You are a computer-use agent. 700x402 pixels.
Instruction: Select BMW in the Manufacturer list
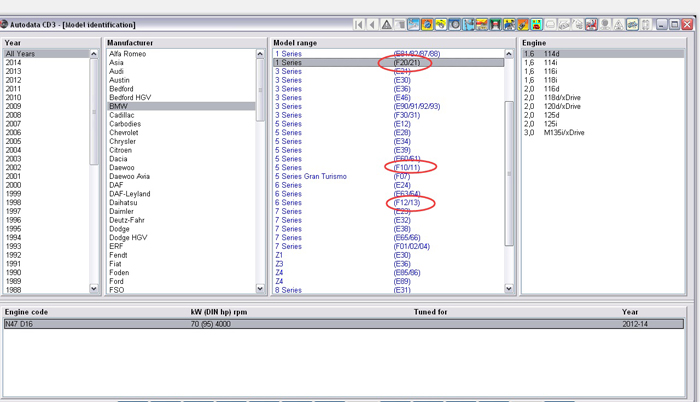(x=182, y=106)
